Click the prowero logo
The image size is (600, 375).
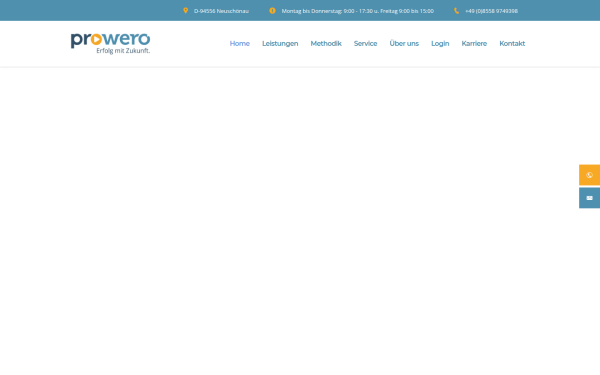pyautogui.click(x=110, y=43)
